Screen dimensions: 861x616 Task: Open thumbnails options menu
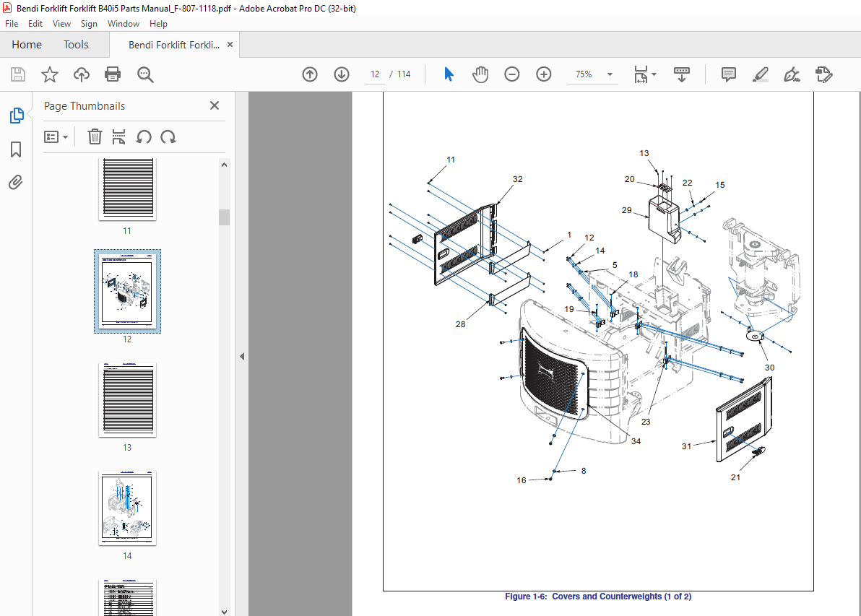[56, 136]
